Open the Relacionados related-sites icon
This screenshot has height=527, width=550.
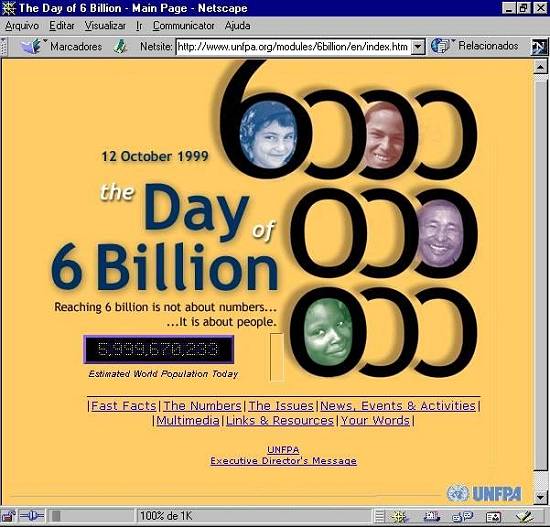[x=440, y=46]
